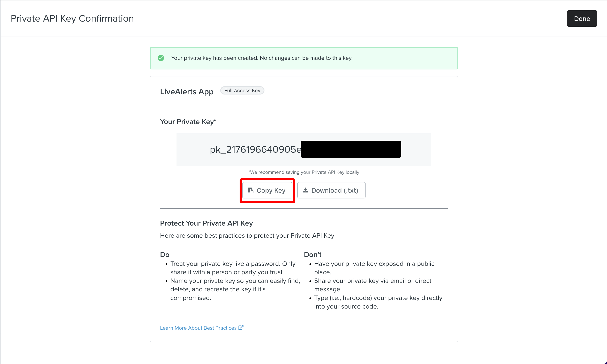Click the Private API Key Confirmation title

pos(72,19)
